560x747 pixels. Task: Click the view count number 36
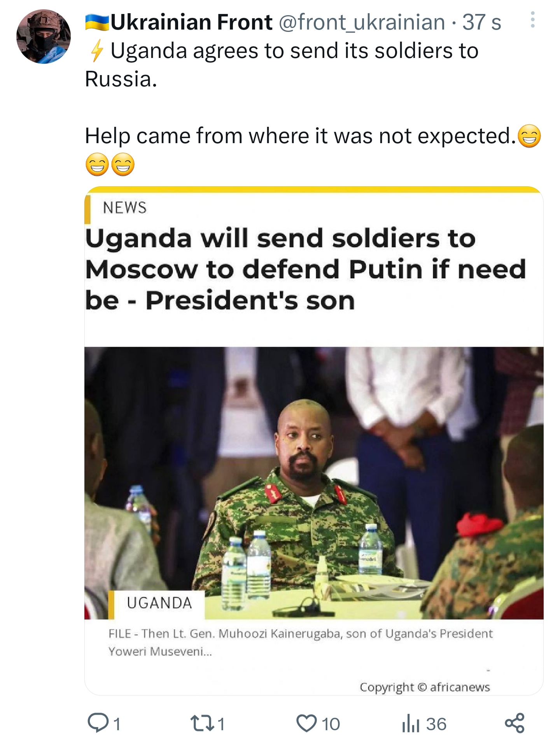click(x=436, y=724)
